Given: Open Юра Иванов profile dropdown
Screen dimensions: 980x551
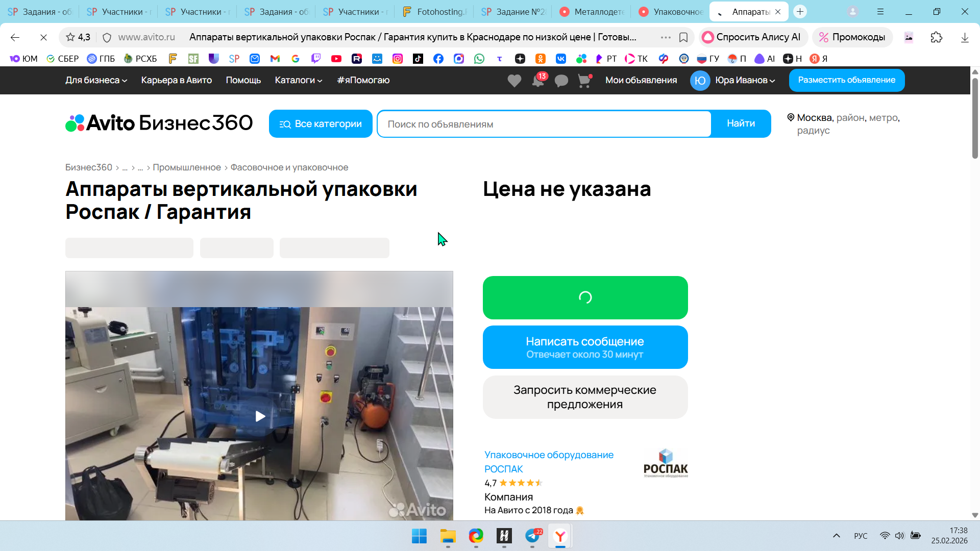Looking at the screenshot, I should click(744, 80).
